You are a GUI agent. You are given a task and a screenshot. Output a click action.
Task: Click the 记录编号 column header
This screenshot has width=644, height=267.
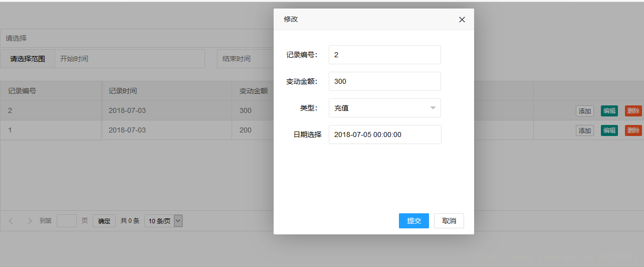(51, 91)
